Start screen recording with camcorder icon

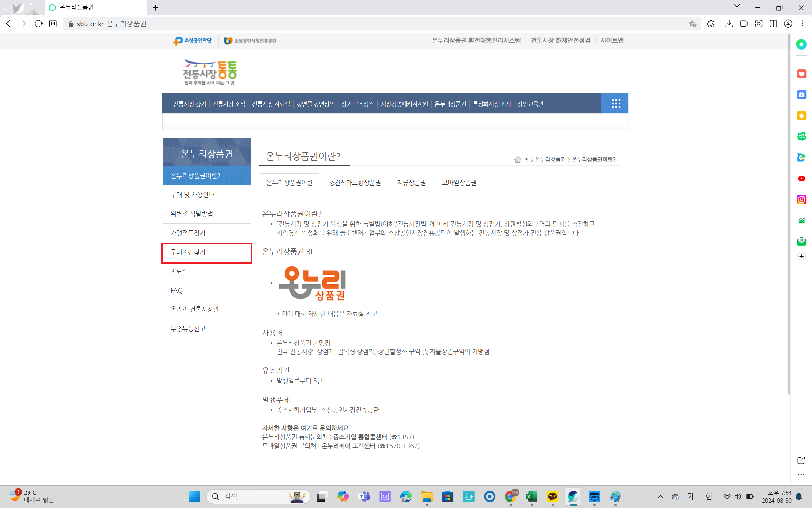point(744,23)
